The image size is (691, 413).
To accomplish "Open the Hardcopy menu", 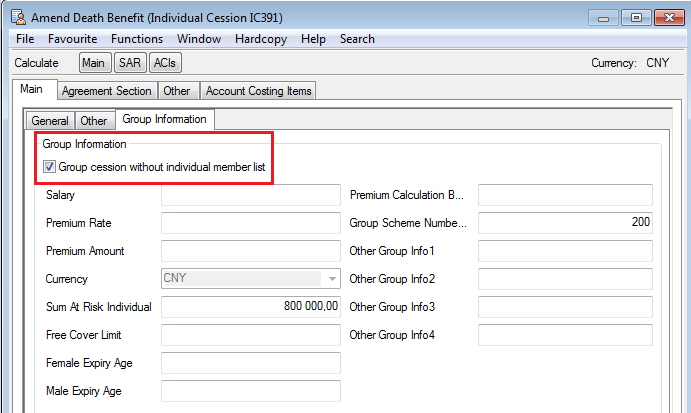I will click(x=261, y=39).
